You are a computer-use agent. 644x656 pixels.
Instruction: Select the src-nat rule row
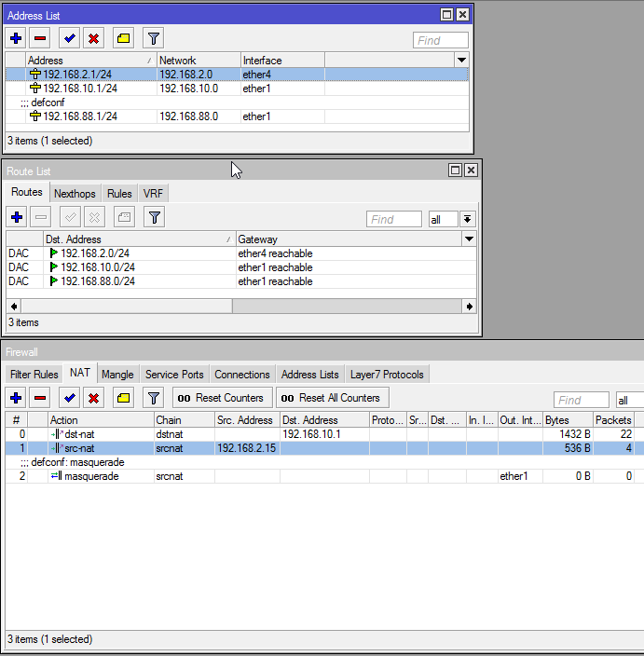[x=324, y=448]
